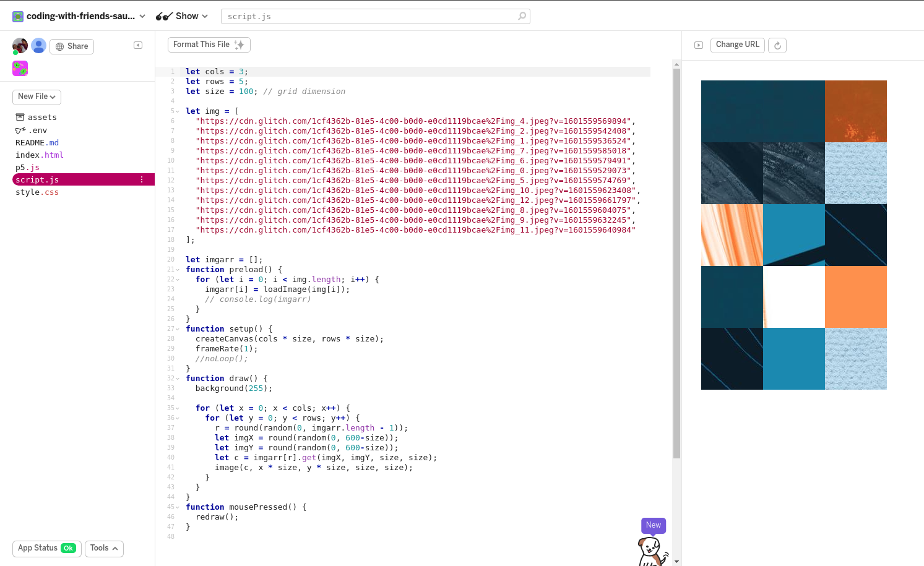Click the 'redraw();' code line
The width and height of the screenshot is (924, 566).
(x=217, y=517)
